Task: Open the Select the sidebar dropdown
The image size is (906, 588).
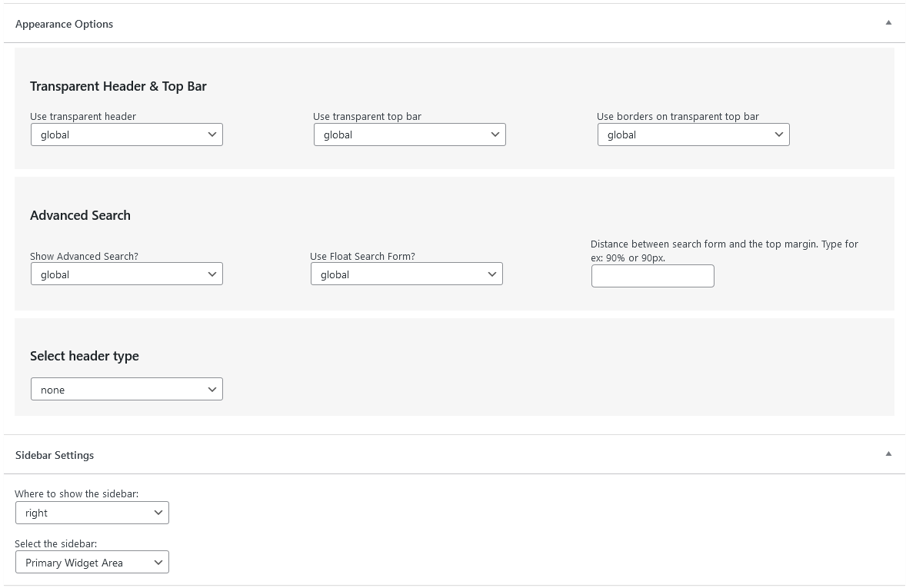Action: tap(92, 563)
